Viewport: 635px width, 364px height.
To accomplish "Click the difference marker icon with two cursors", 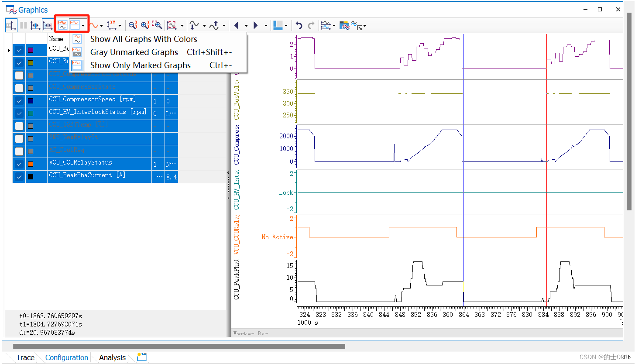I will (48, 25).
